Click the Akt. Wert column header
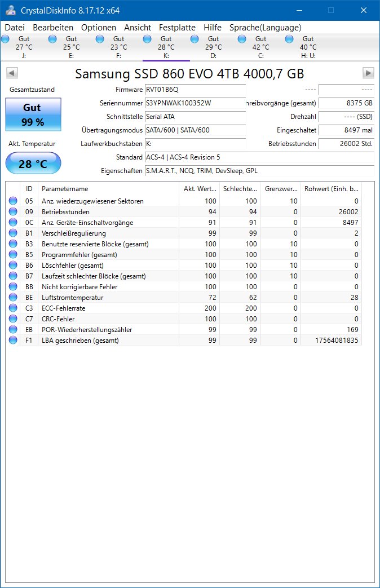The width and height of the screenshot is (380, 588). click(199, 189)
